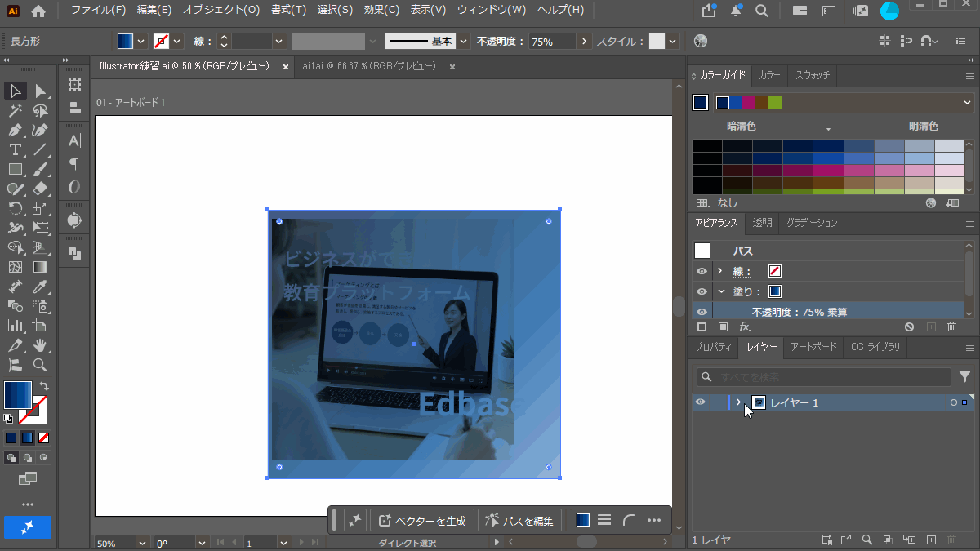Viewport: 980px width, 551px height.
Task: Set fill mode to Color button
Action: click(x=11, y=438)
